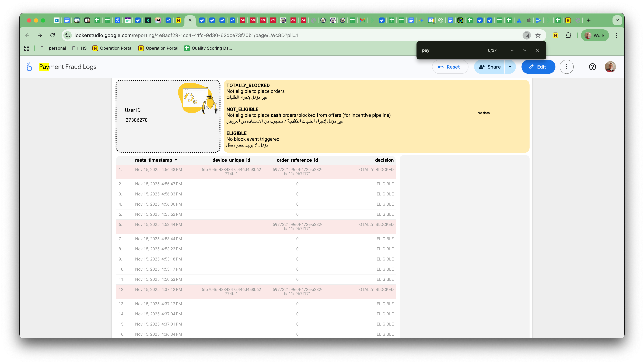Viewport: 644px width, 364px height.
Task: Open the apps grid in bookmarks bar
Action: coord(27,48)
